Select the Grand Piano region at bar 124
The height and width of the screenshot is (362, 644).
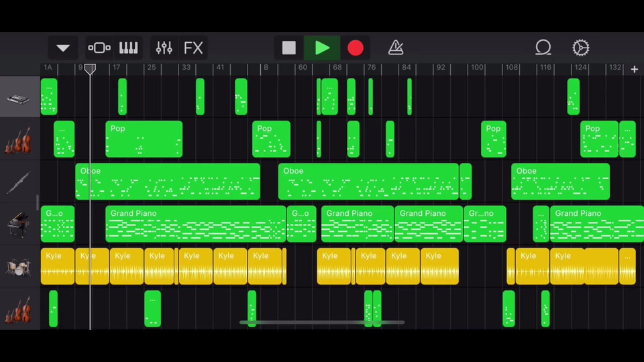coord(597,224)
